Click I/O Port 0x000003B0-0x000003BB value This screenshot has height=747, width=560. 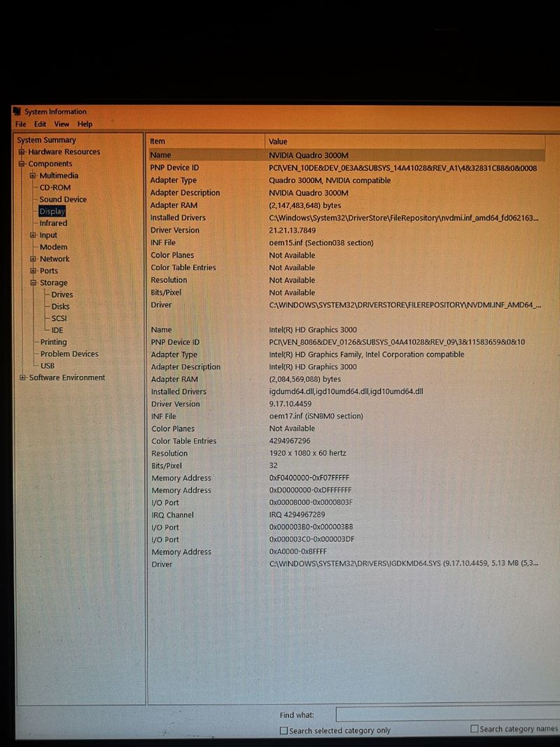pos(311,527)
